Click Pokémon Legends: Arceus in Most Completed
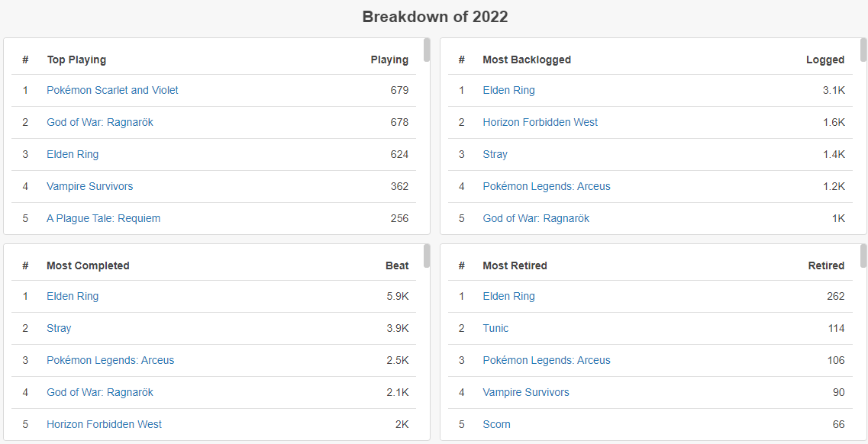The width and height of the screenshot is (868, 444). click(x=110, y=360)
